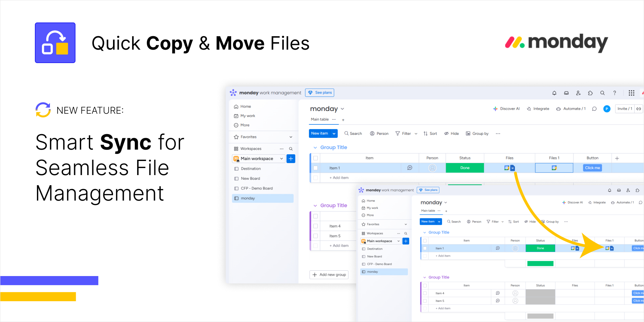Open monday board title dropdown in back window
The image size is (644, 322).
click(x=342, y=109)
